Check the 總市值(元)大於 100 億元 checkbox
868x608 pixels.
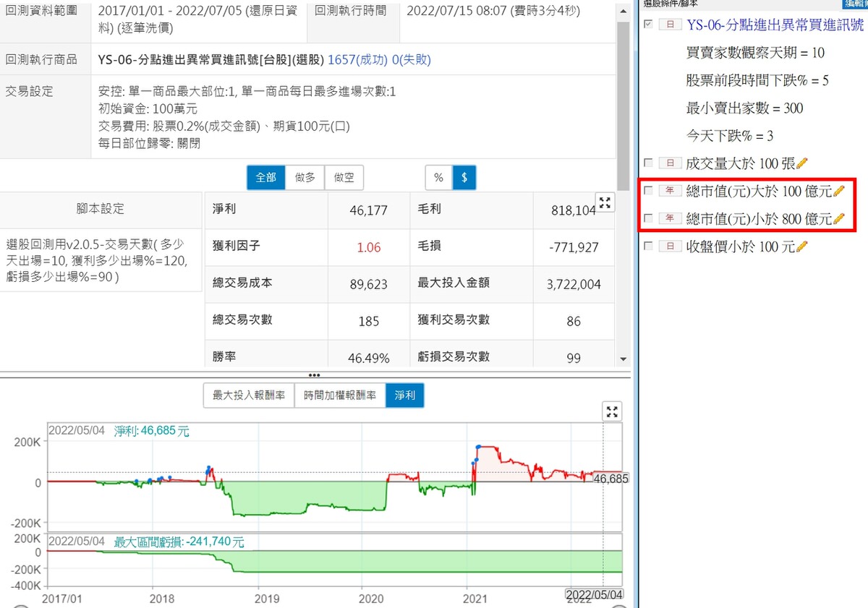click(x=648, y=191)
